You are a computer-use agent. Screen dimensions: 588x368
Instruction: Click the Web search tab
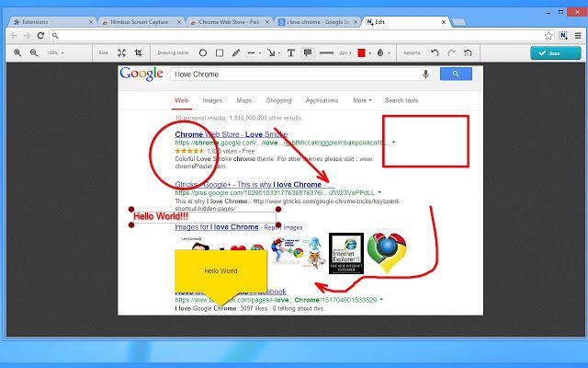point(182,100)
